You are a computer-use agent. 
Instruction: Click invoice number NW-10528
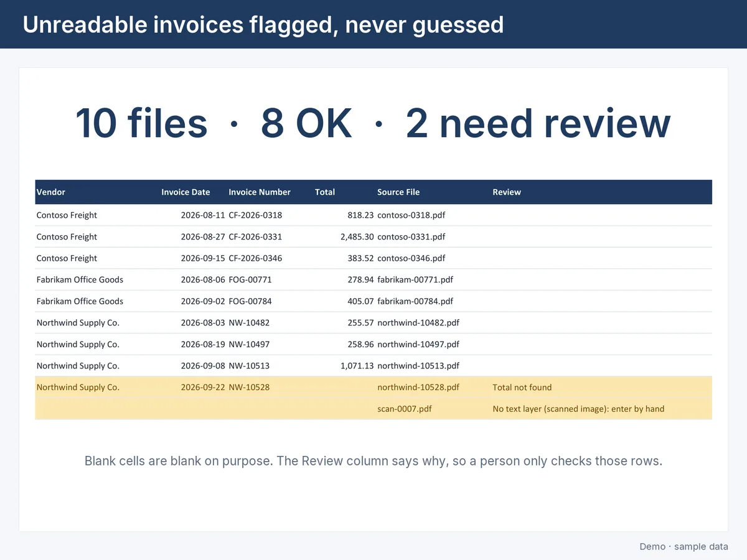[x=249, y=387]
